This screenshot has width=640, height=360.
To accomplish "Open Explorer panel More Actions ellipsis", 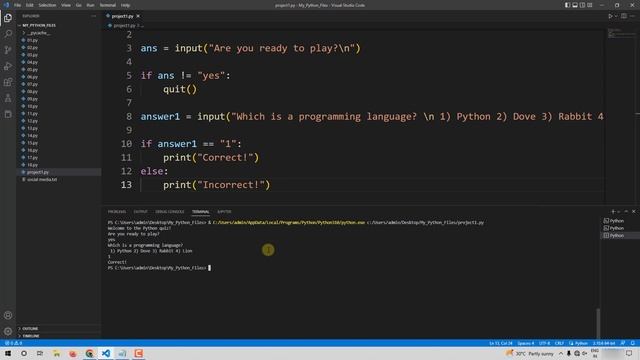I will (x=93, y=16).
